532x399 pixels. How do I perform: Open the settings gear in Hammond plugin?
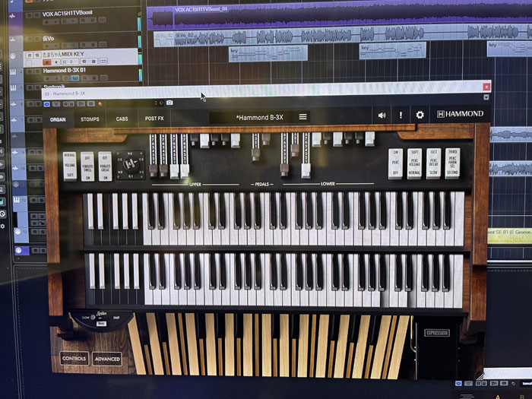point(420,115)
